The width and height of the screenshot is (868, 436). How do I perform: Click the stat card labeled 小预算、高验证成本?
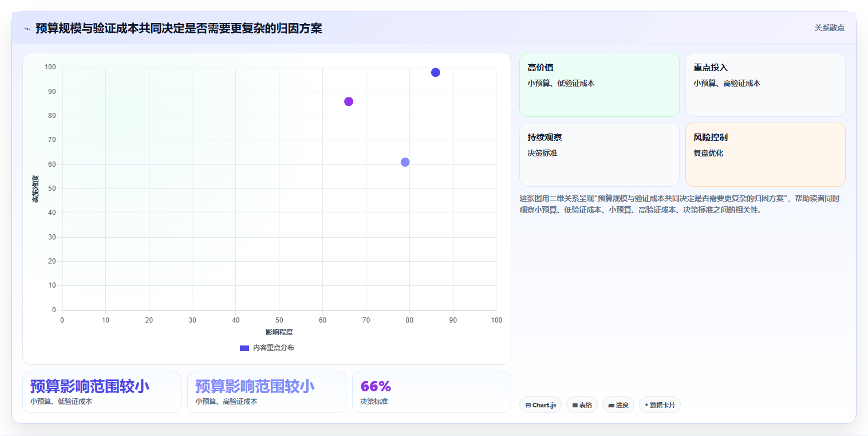point(267,392)
